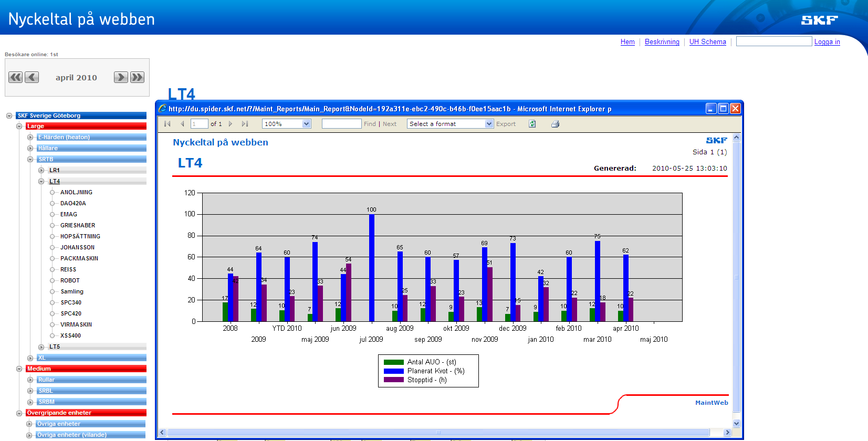This screenshot has height=441, width=868.
Task: Select VIRMASKIN in the tree
Action: (x=76, y=324)
